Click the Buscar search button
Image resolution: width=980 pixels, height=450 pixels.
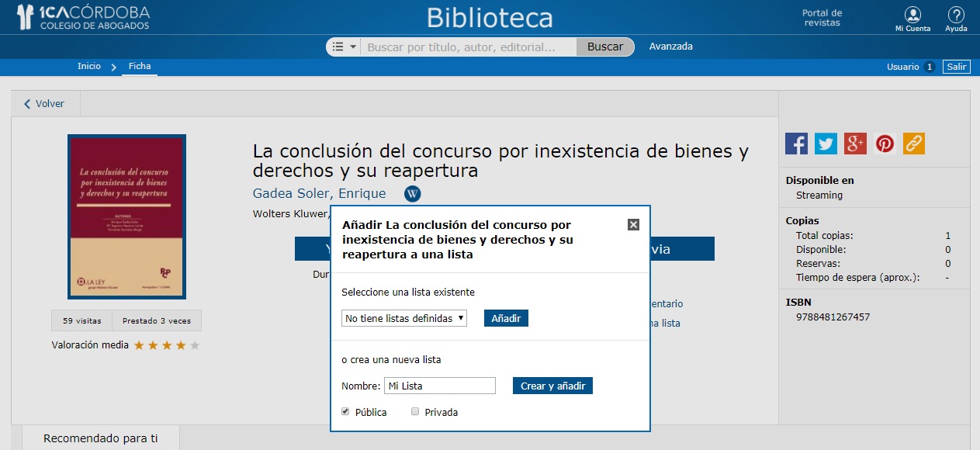click(x=605, y=47)
